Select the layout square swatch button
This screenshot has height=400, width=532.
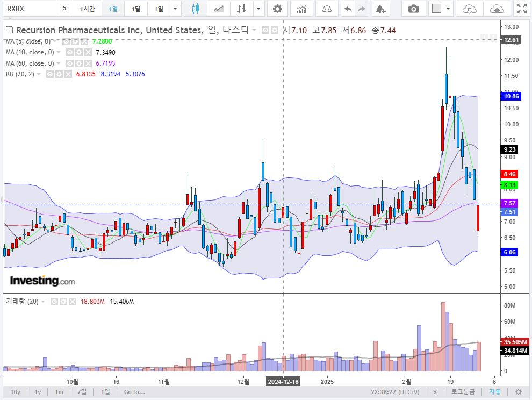pyautogui.click(x=437, y=9)
